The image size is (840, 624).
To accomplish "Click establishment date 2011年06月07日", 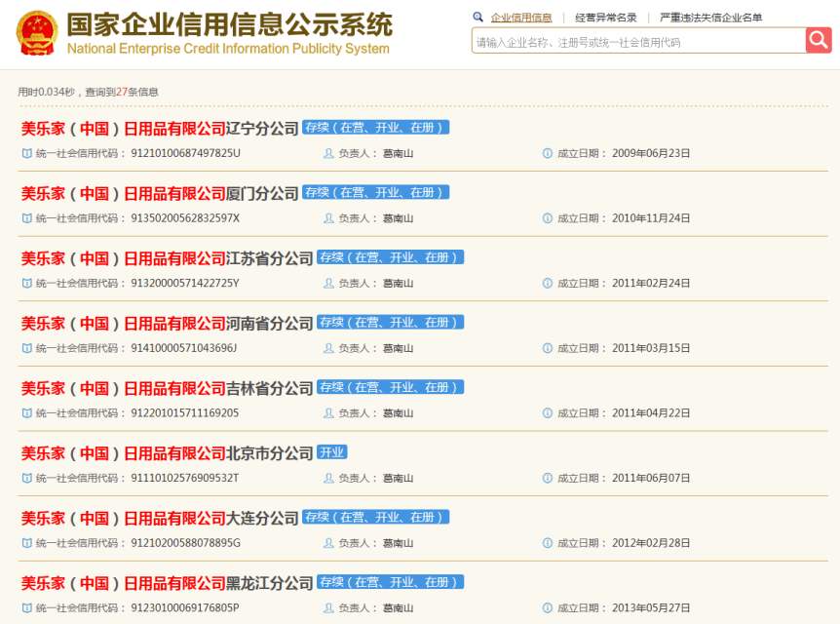I will tap(651, 478).
